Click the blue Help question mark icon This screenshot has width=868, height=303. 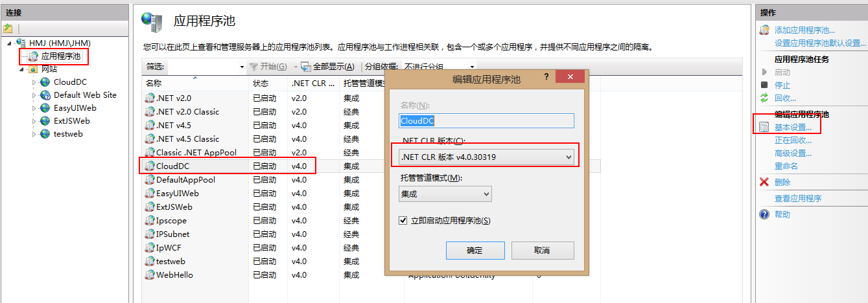[x=764, y=214]
